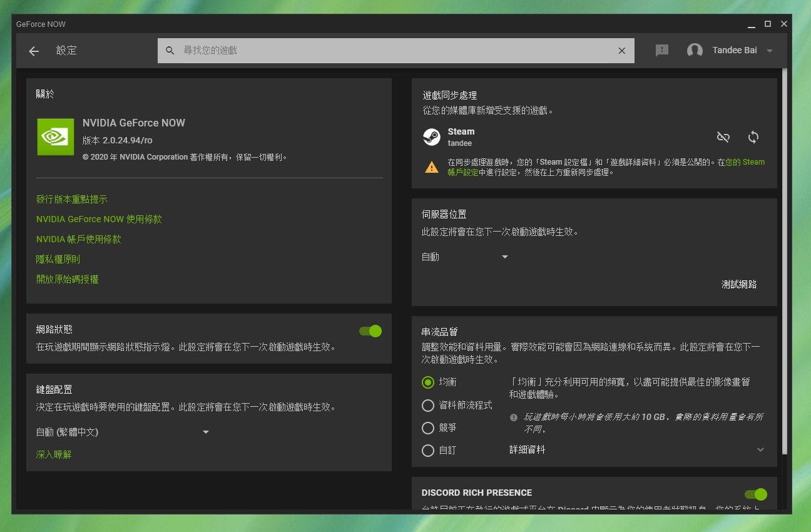Open the keyboard layout 自動 (繁體中文) dropdown

click(x=123, y=432)
